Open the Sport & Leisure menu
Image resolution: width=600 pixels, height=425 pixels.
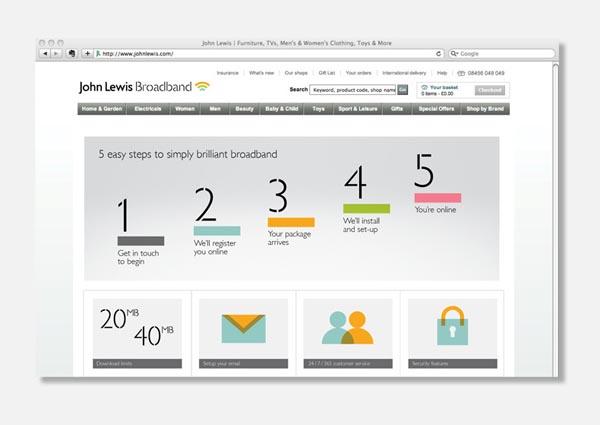[x=358, y=109]
